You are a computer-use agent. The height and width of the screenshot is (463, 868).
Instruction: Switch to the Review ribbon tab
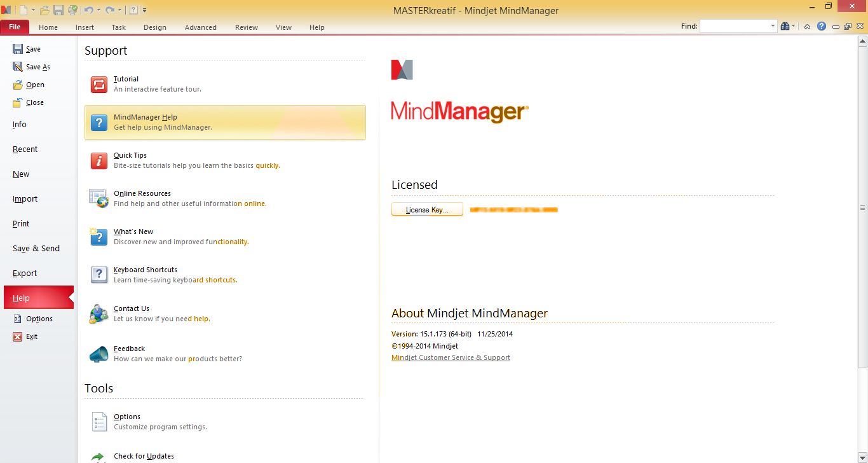247,27
